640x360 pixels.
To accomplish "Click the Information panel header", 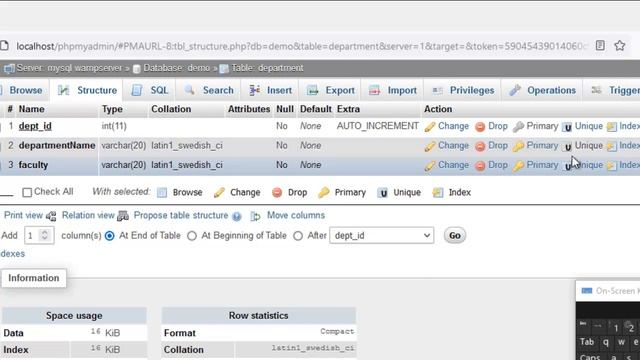I will tap(33, 278).
